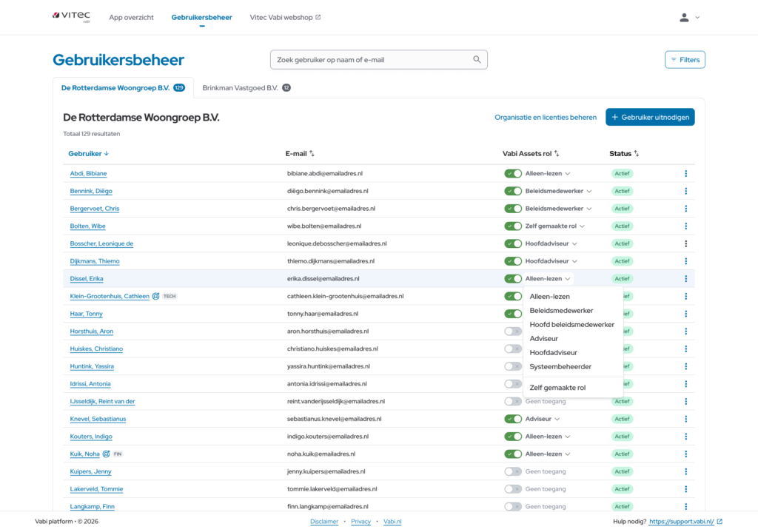Switch to Brinkman Vastgoed B.V. tab
The height and width of the screenshot is (532, 758).
241,88
